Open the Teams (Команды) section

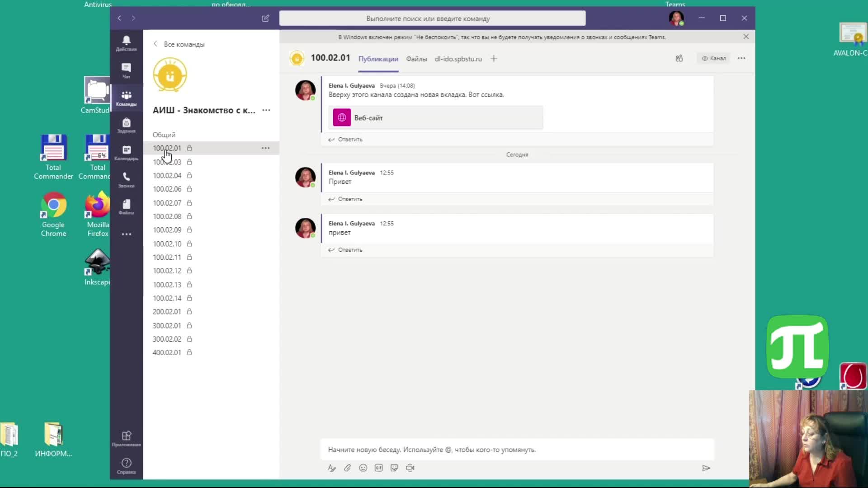pyautogui.click(x=126, y=98)
